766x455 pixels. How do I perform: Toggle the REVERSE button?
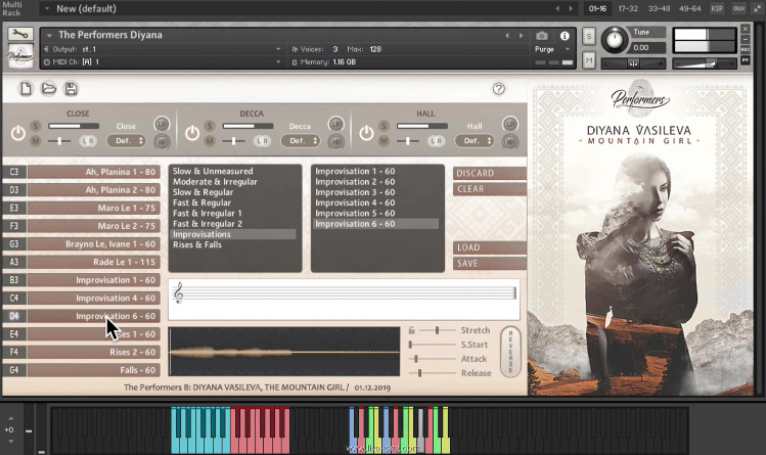coord(511,351)
